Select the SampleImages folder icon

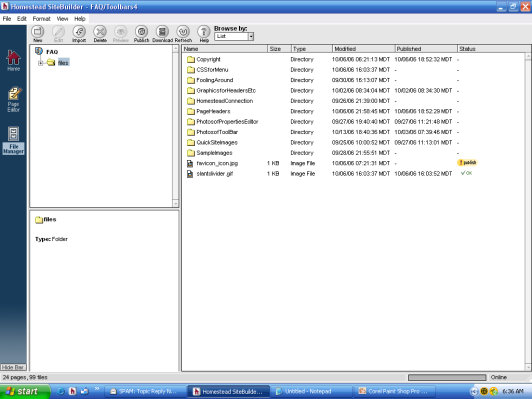coord(191,153)
